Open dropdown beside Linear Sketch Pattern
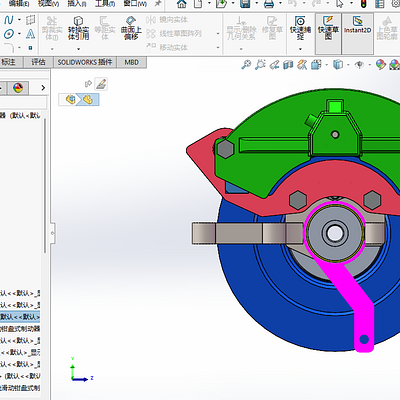 pos(218,34)
